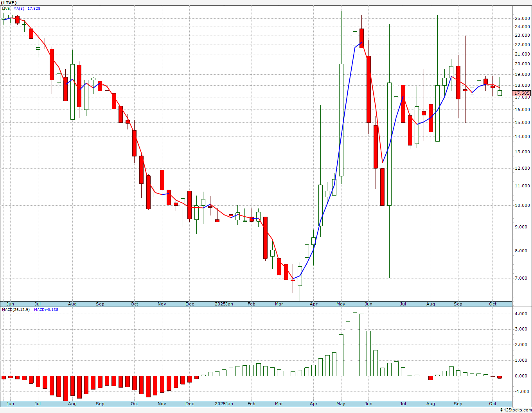
Task: Click the "(LIVE)" ticker title
Action: pyautogui.click(x=9, y=3)
